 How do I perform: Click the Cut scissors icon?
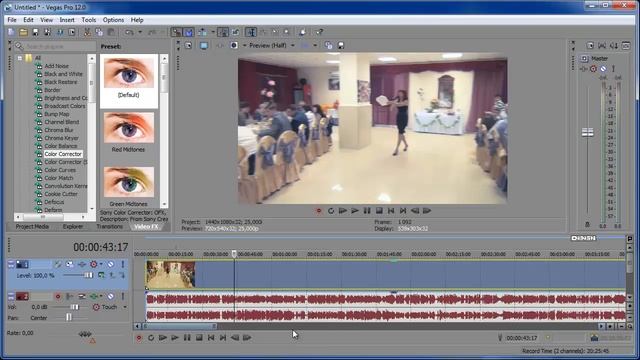[87, 32]
